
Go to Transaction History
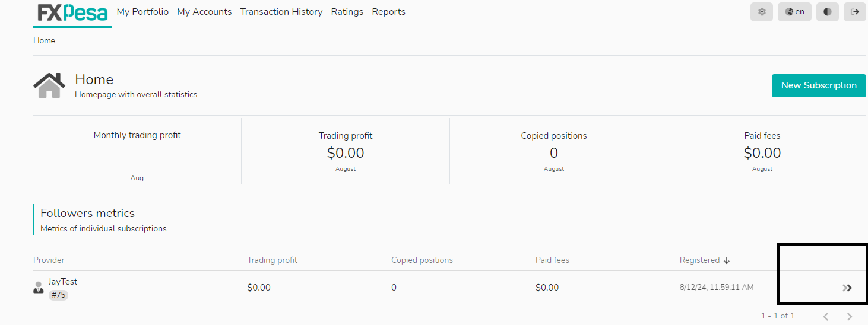point(281,12)
